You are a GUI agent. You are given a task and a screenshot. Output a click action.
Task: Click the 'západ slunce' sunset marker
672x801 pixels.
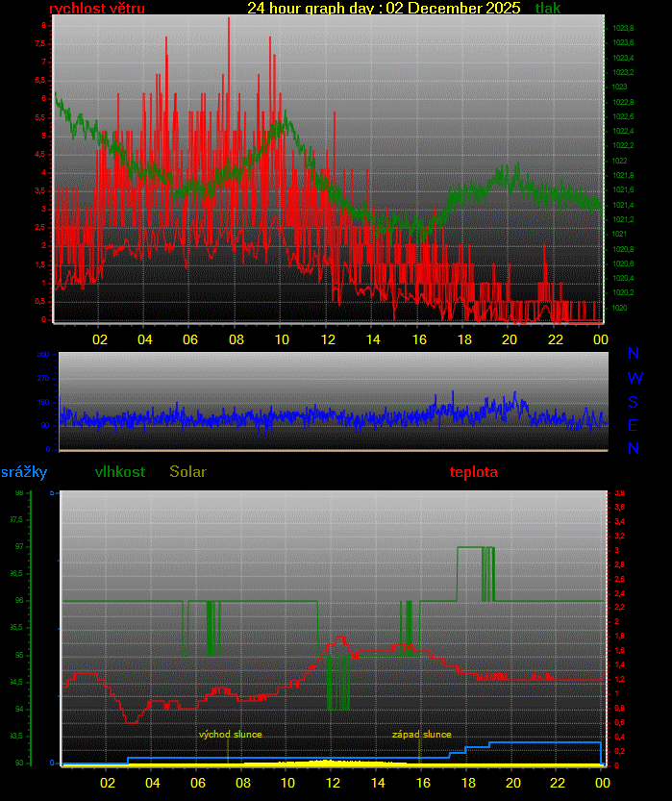click(x=421, y=735)
